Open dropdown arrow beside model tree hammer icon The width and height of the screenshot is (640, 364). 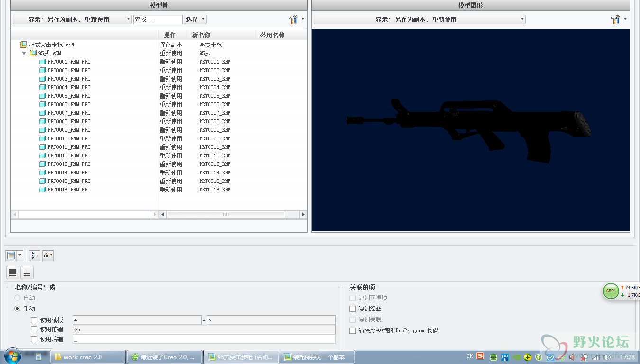(303, 19)
